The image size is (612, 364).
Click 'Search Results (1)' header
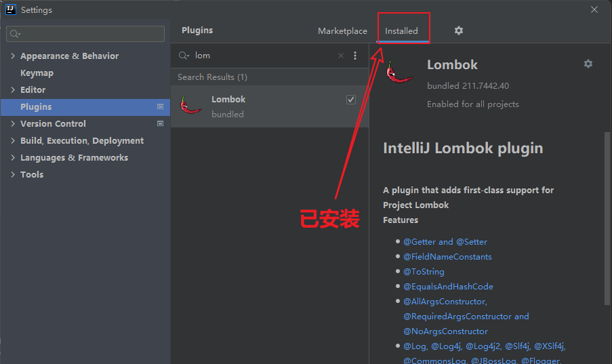point(212,77)
